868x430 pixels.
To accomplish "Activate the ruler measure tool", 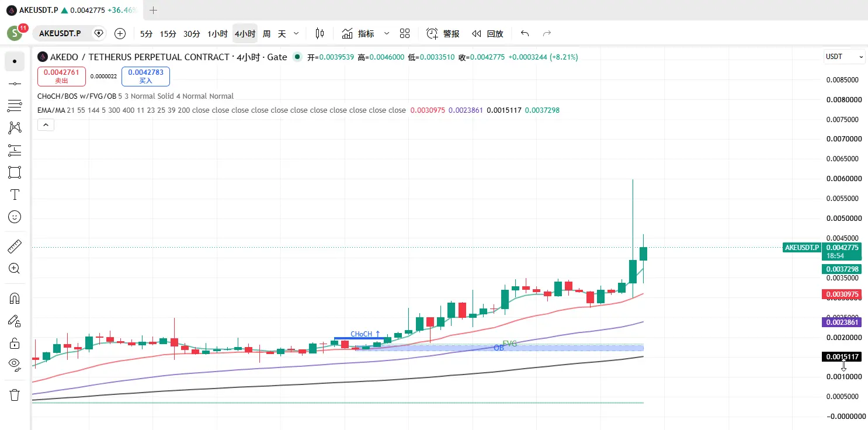I will (15, 247).
